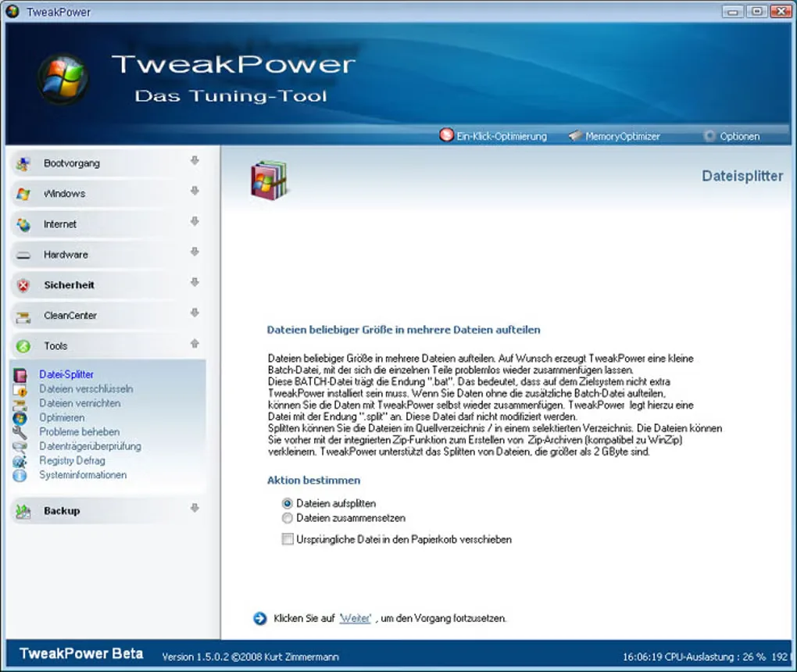Open the Internet category label

[x=60, y=225]
